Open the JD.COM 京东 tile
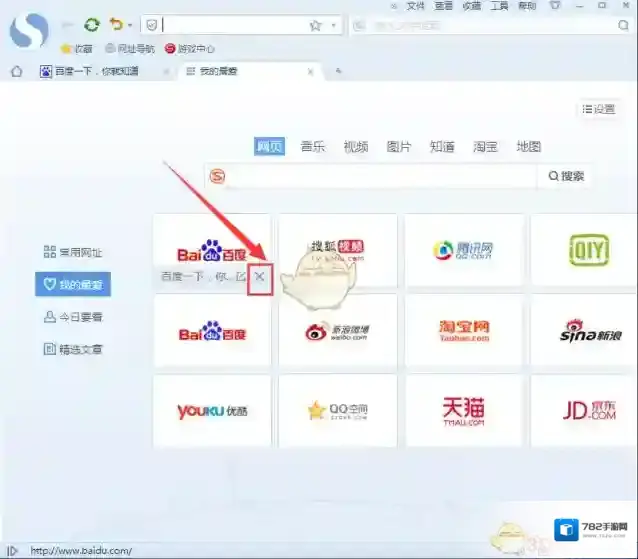Image resolution: width=638 pixels, height=559 pixels. (584, 411)
